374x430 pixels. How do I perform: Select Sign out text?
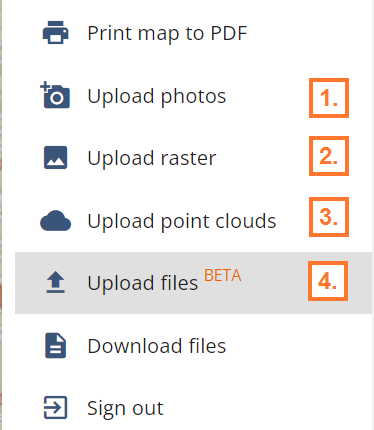[125, 409]
